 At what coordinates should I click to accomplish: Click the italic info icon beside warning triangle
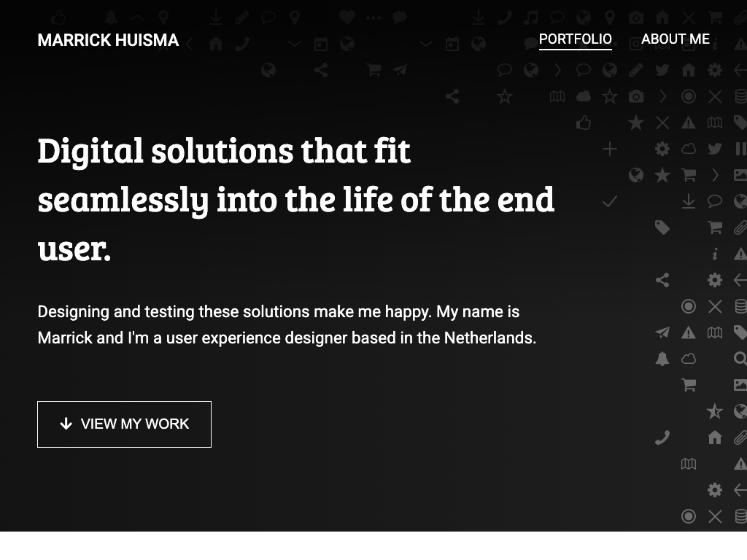[715, 254]
